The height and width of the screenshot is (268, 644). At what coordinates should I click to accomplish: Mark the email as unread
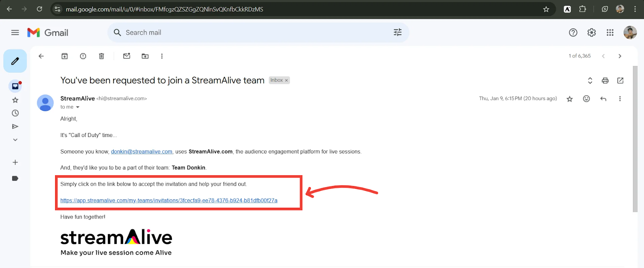(127, 56)
